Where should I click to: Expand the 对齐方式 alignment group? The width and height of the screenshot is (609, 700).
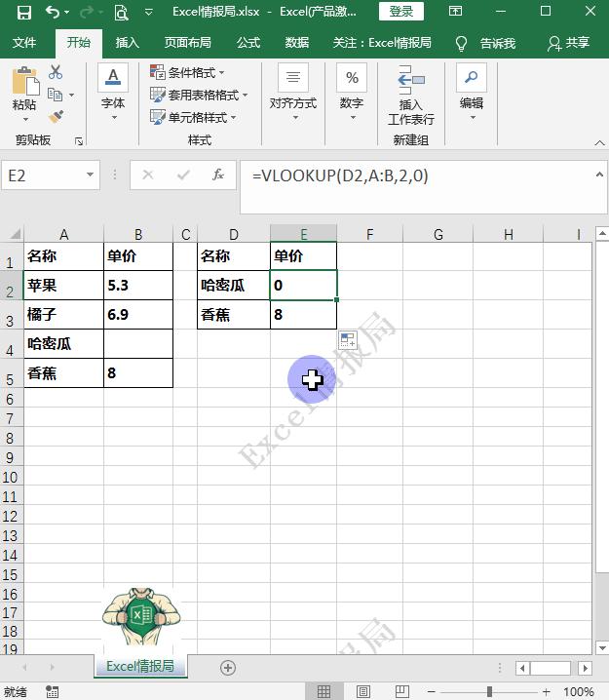pyautogui.click(x=293, y=92)
